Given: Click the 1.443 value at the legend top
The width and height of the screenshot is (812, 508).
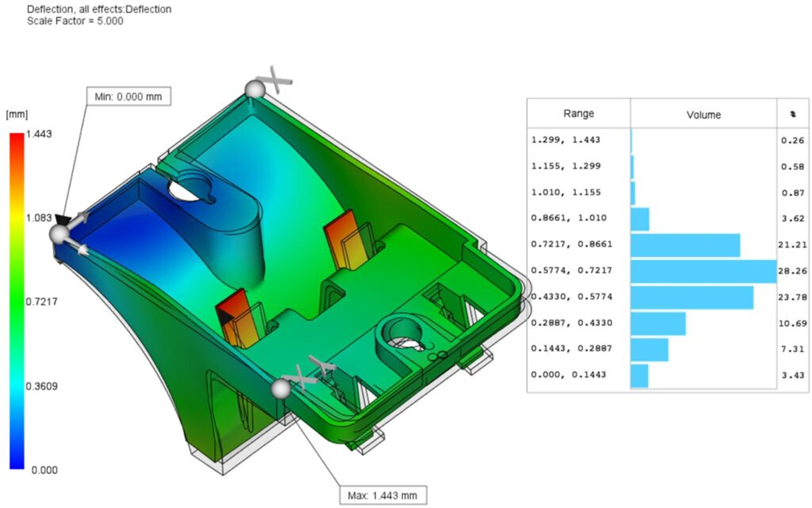Looking at the screenshot, I should coord(41,133).
